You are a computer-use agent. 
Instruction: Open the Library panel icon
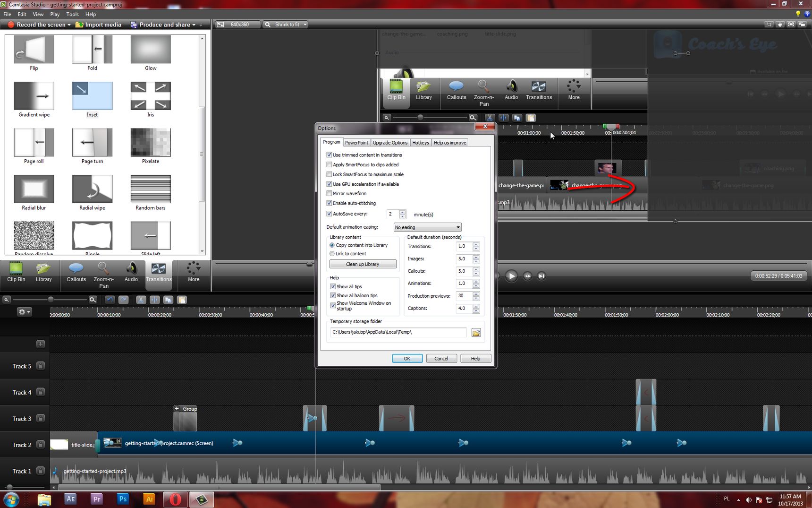tap(43, 273)
